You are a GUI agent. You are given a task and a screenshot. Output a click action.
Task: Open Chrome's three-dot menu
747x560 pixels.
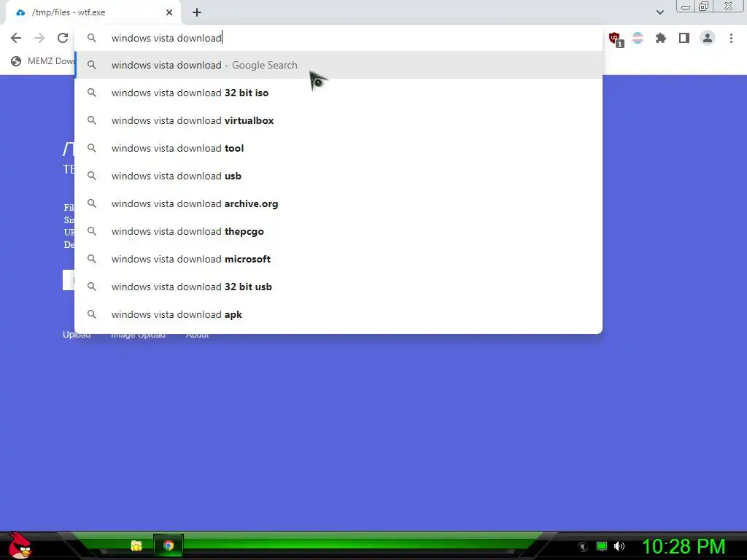click(731, 38)
